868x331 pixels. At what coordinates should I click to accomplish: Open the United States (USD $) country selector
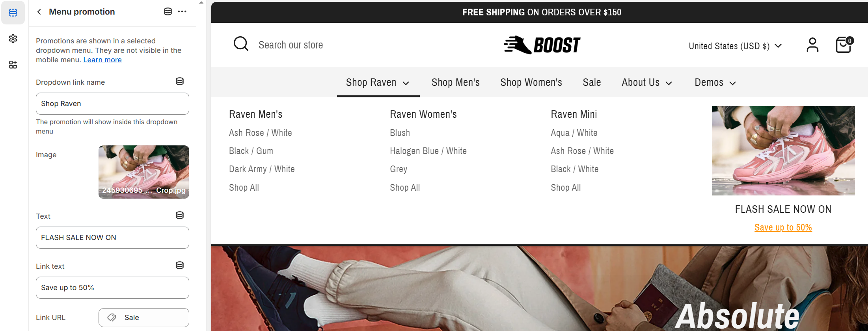[x=735, y=46]
